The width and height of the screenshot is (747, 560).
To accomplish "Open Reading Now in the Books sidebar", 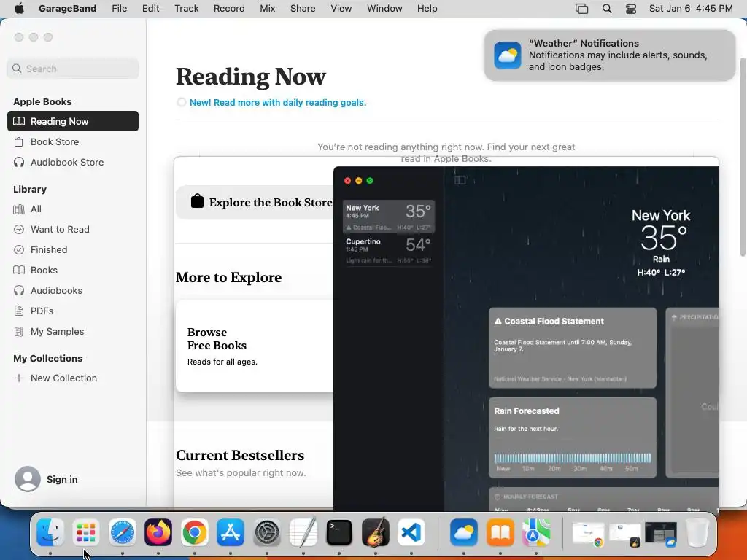I will point(73,121).
